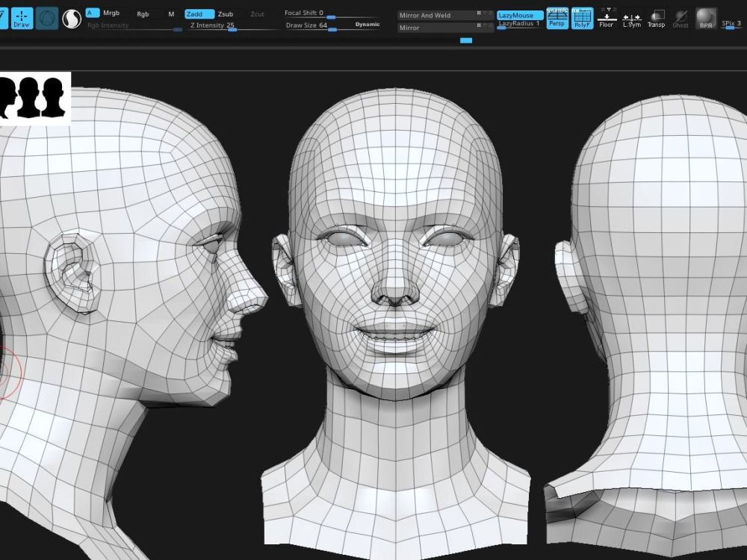Viewport: 747px width, 560px height.
Task: Activate the Draw mode button
Action: click(x=22, y=19)
